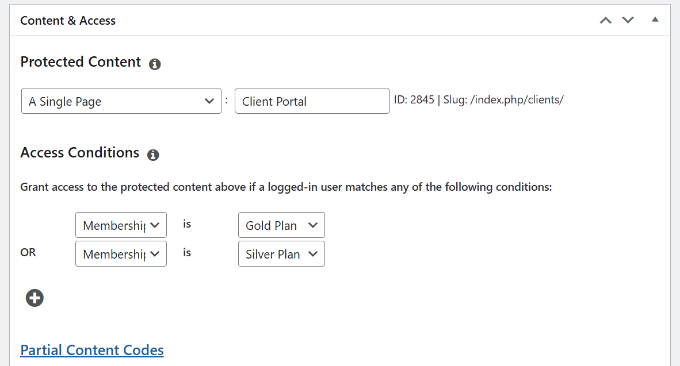The image size is (680, 366).
Task: Add a new access condition with plus icon
Action: click(x=35, y=298)
